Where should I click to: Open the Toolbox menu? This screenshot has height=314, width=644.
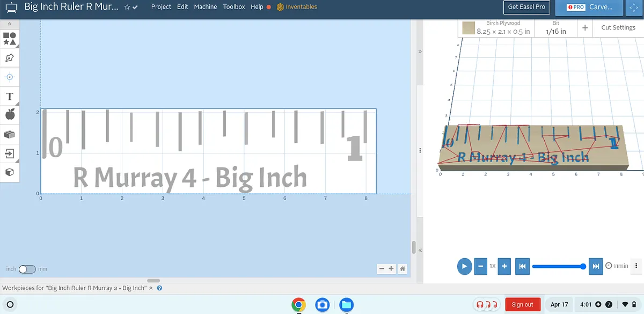pyautogui.click(x=234, y=7)
